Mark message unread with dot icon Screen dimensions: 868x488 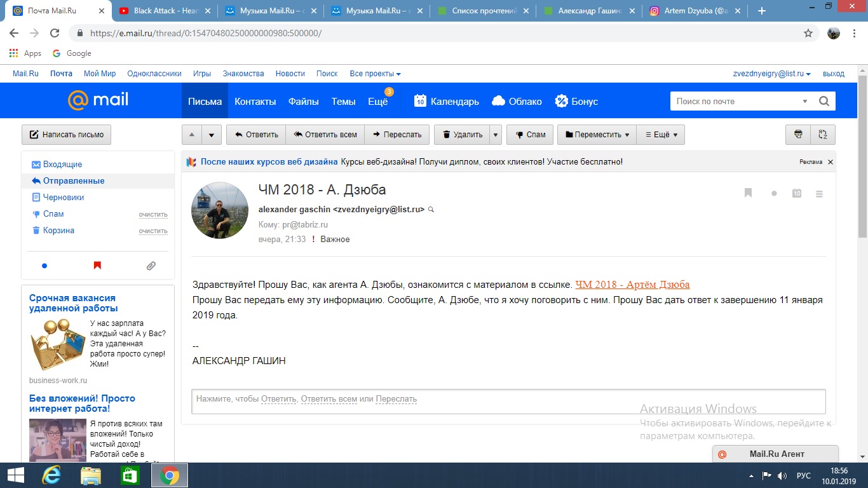pyautogui.click(x=774, y=194)
